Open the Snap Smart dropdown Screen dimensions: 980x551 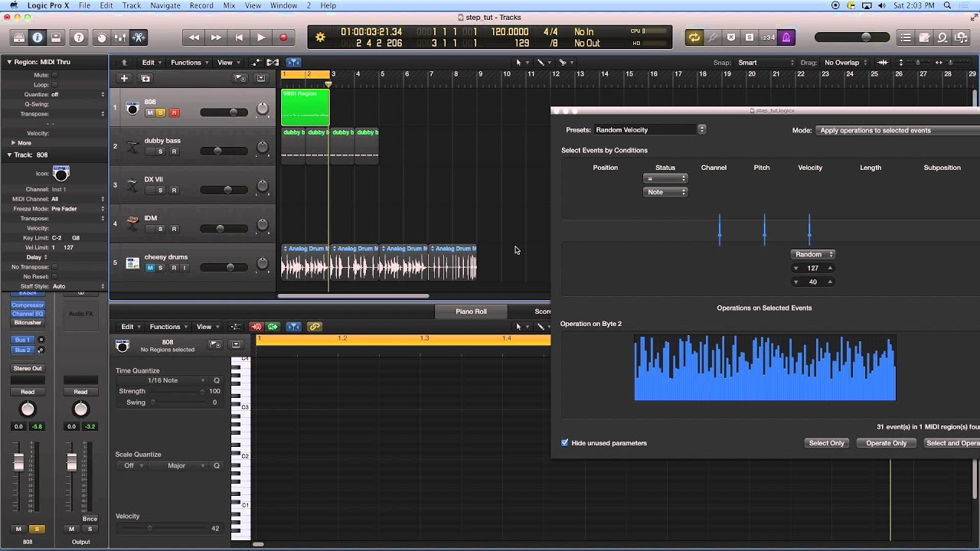click(765, 63)
